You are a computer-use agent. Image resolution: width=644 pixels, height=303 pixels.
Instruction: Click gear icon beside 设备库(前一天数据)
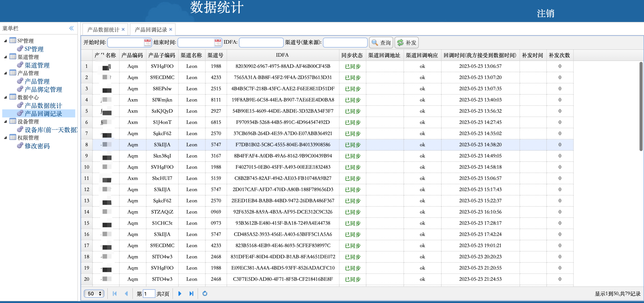tap(20, 129)
